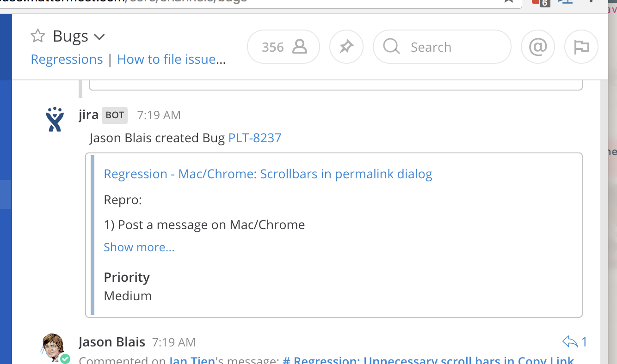
Task: Show recent mentions with the @ icon
Action: [x=538, y=47]
